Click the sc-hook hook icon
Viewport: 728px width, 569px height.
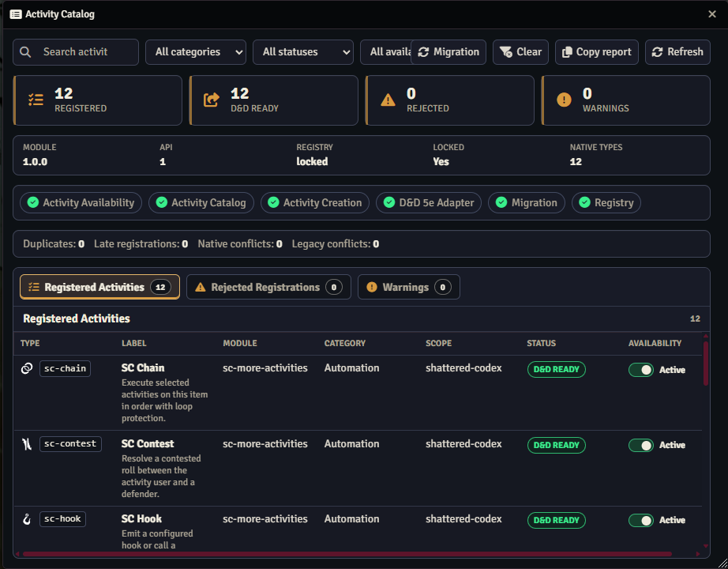[27, 518]
